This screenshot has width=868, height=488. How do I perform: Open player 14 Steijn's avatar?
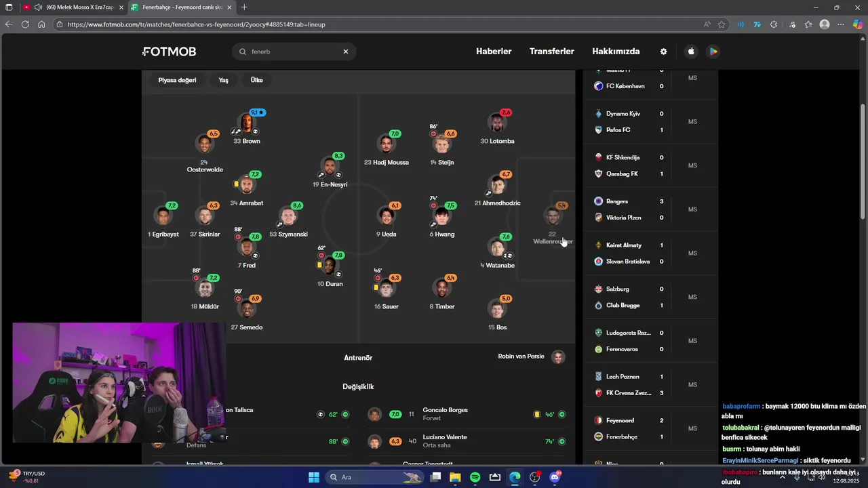click(x=442, y=144)
